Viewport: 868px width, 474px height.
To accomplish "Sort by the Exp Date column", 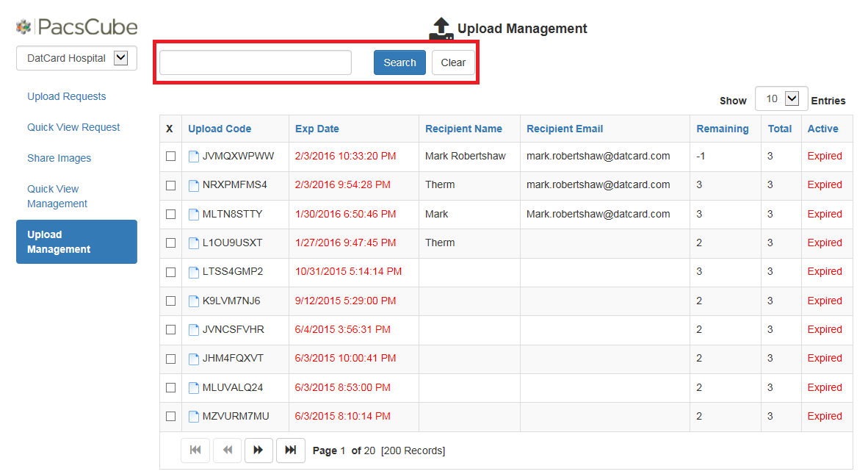I will [x=317, y=129].
